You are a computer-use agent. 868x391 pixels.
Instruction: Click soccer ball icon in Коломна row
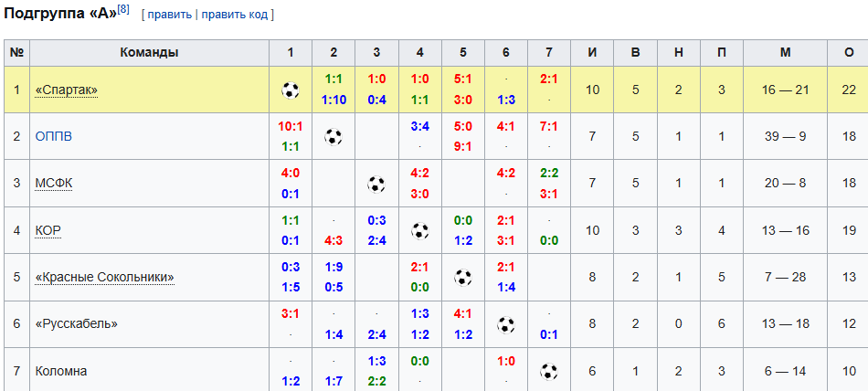548,371
